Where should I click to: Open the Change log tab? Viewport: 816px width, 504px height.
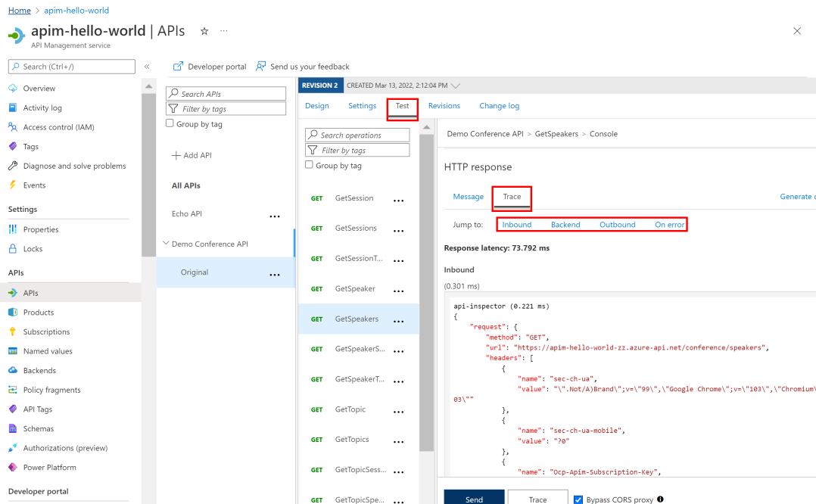(499, 106)
